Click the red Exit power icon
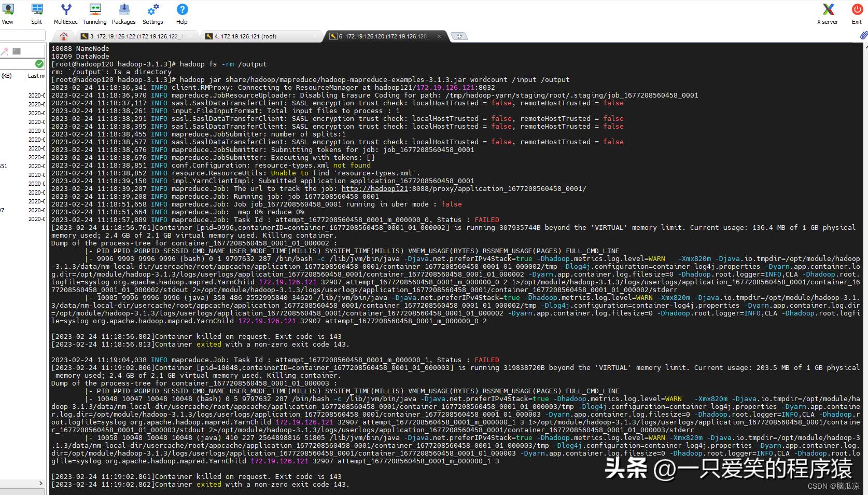 click(x=857, y=13)
